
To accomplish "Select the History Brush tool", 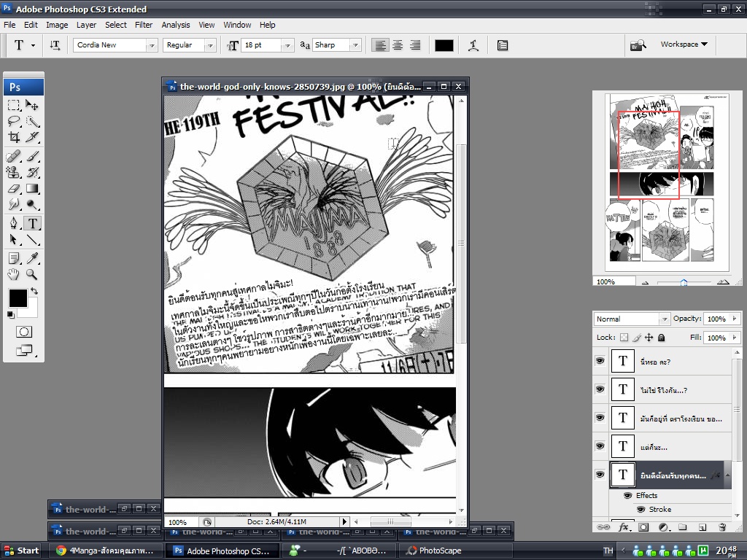I will pyautogui.click(x=32, y=172).
